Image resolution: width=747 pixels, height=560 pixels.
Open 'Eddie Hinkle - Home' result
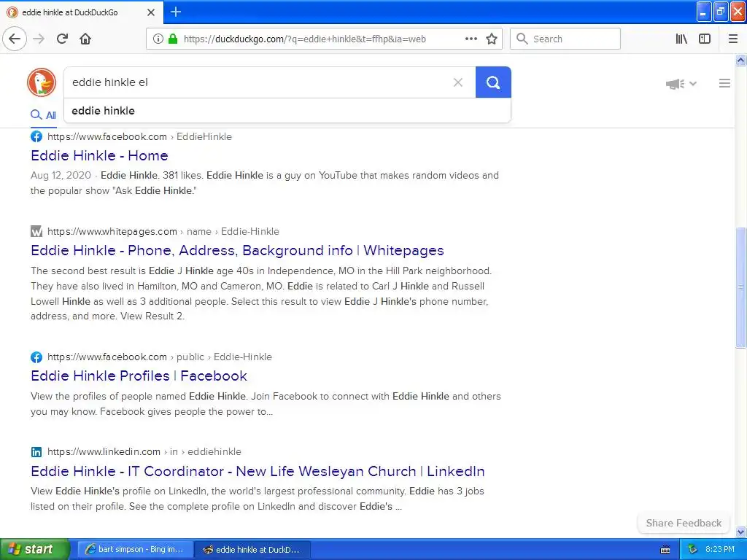pos(99,156)
